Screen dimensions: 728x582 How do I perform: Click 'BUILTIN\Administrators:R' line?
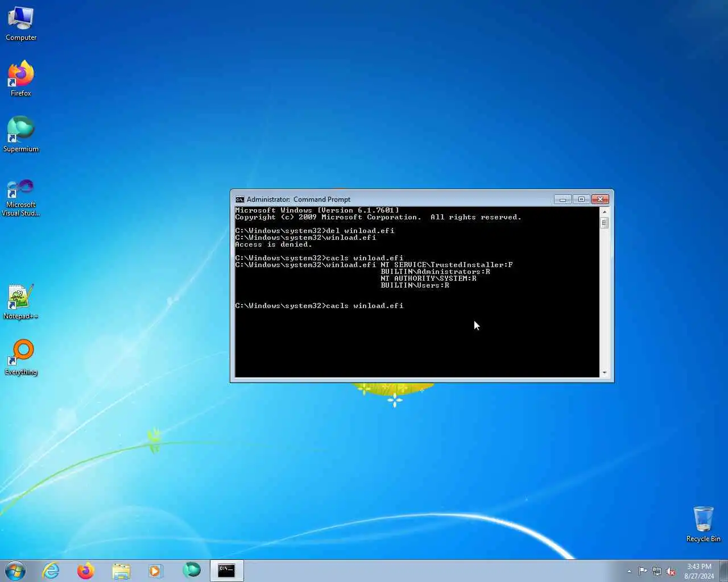click(x=435, y=272)
